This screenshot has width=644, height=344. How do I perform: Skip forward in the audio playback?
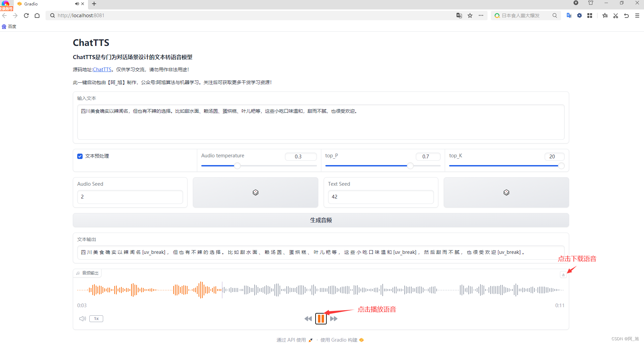334,318
